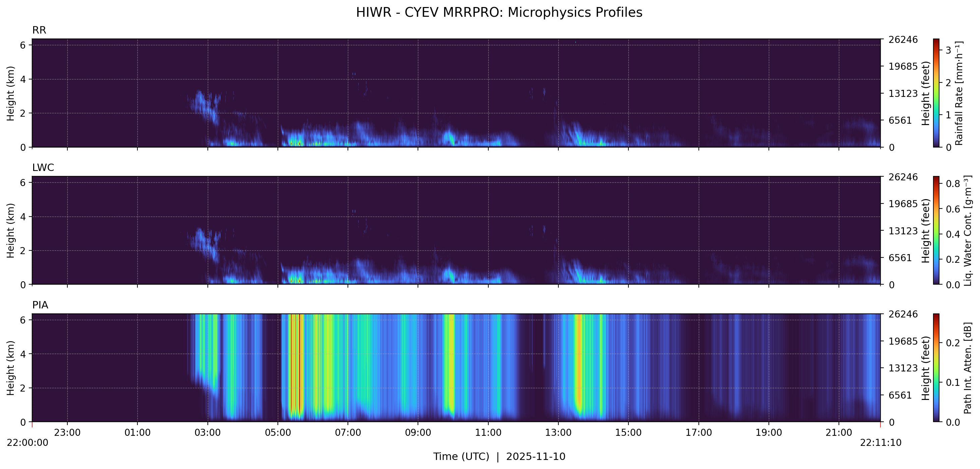980x469 pixels.
Task: Click the 22:00:00 start time label
Action: (27, 443)
